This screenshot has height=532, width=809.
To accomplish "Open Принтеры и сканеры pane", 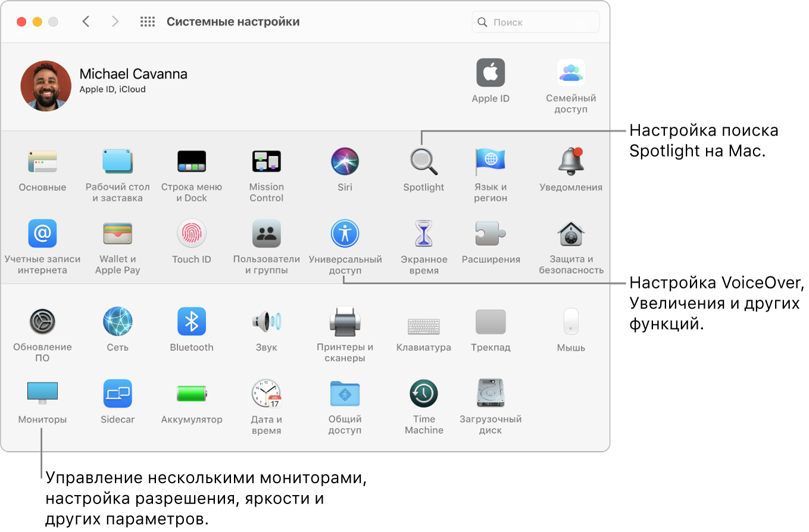I will coord(345,322).
